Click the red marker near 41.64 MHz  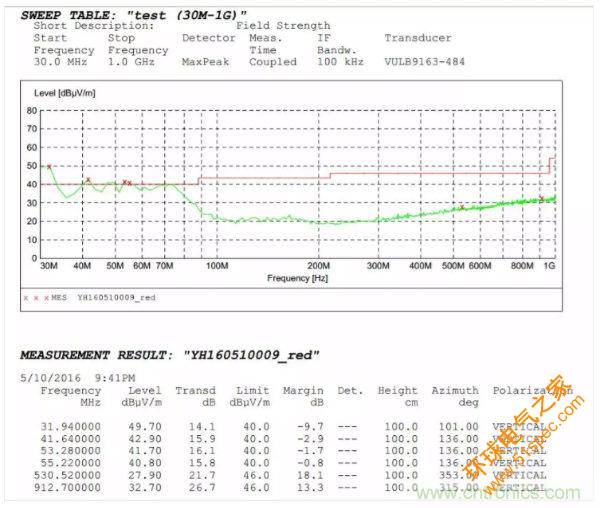(x=88, y=180)
